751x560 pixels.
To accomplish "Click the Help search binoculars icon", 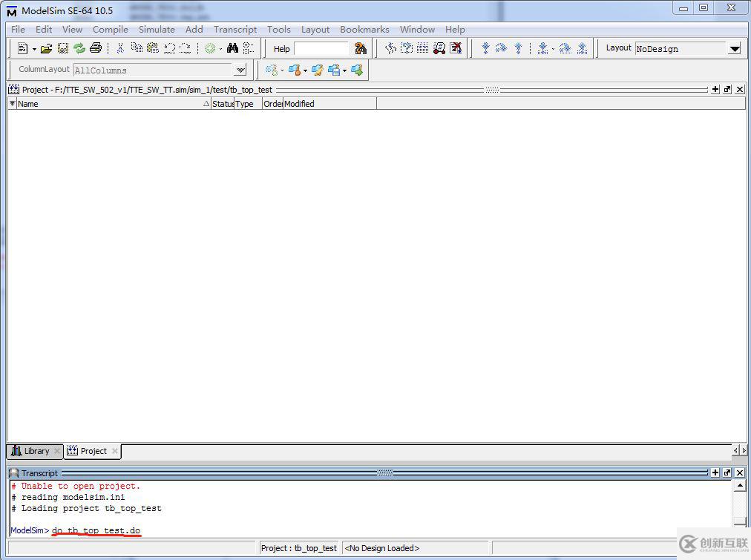I will 360,48.
